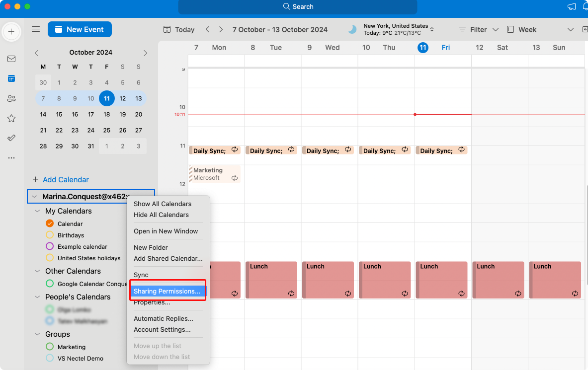Choose Add Shared Calendar... menu item

point(168,258)
